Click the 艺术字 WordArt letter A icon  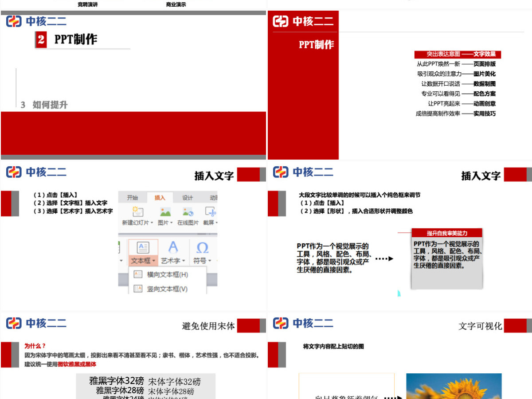[173, 247]
